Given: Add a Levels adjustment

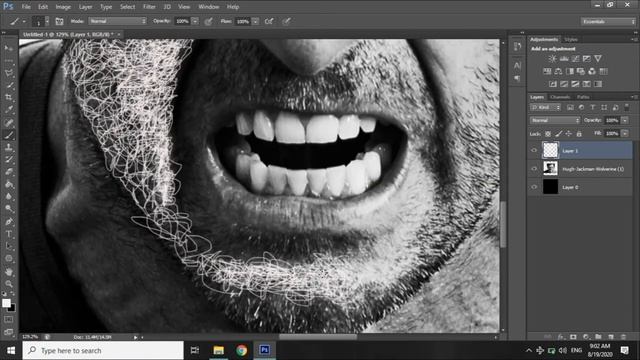Looking at the screenshot, I should tap(564, 59).
